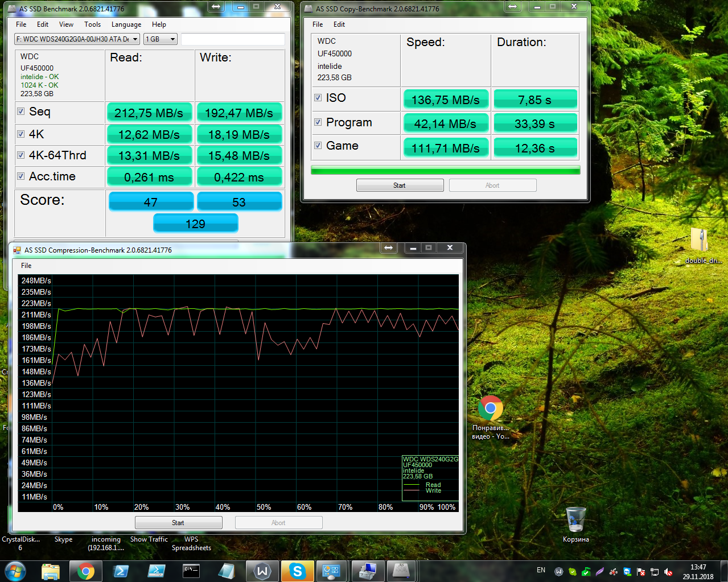The height and width of the screenshot is (582, 728).
Task: Open the first PowerShell taskbar icon
Action: click(121, 571)
